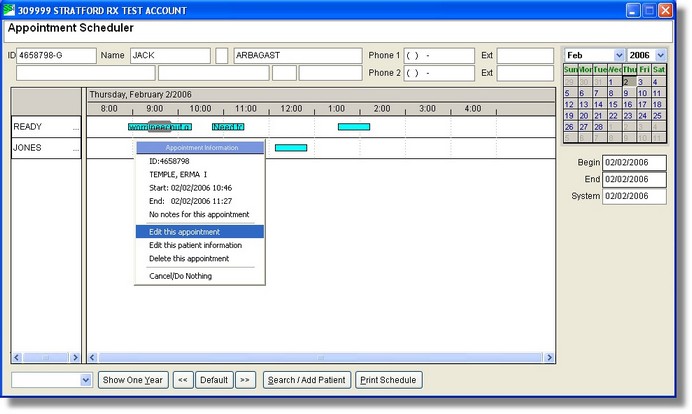Click the Phone 1 input field
692x414 pixels.
439,56
